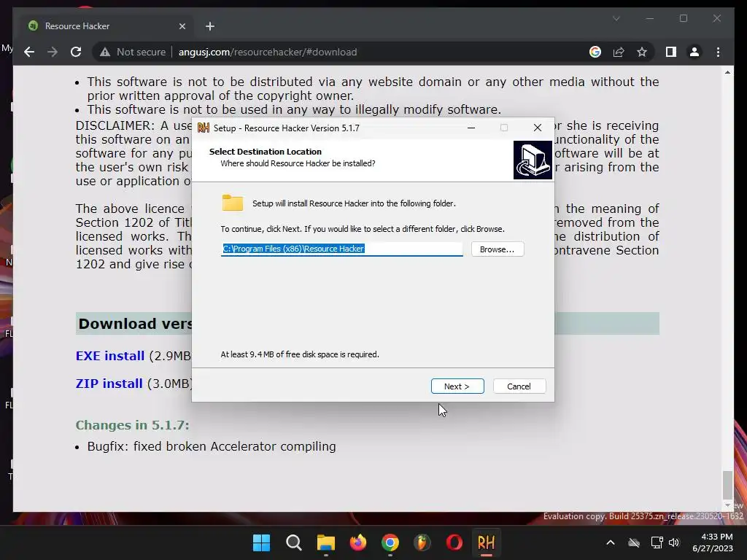Click 'Select Destination Location' heading
This screenshot has height=560, width=747.
266,152
